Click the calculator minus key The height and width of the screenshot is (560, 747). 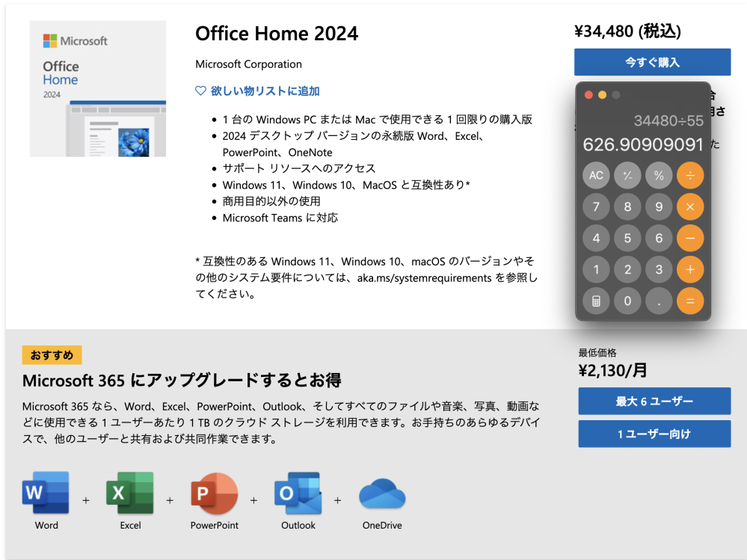[690, 238]
